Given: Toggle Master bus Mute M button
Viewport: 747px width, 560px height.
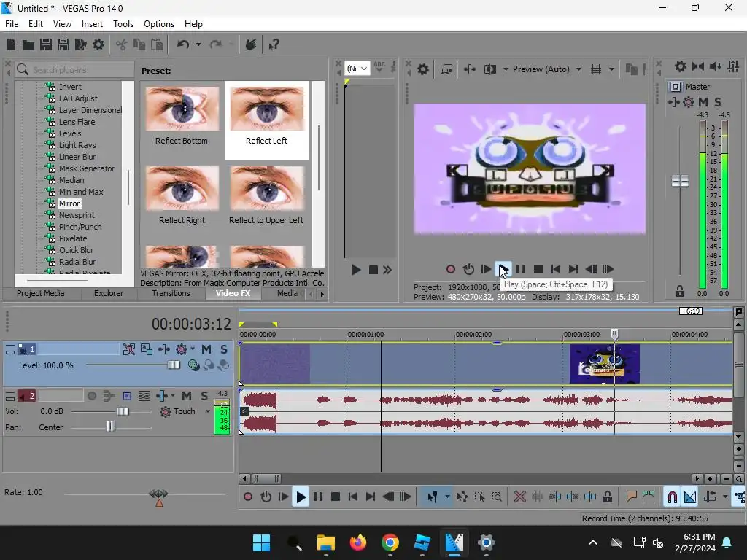Looking at the screenshot, I should click(x=703, y=102).
